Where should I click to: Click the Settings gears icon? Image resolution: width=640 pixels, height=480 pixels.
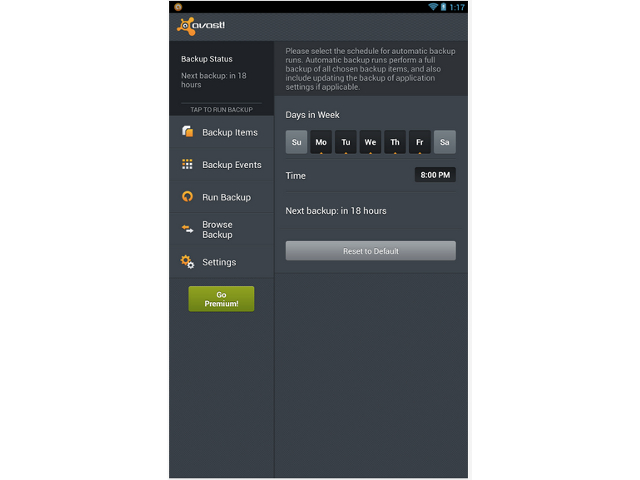[187, 262]
